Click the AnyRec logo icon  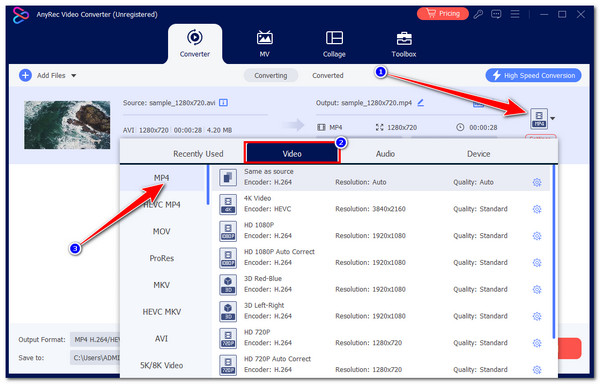[x=20, y=15]
